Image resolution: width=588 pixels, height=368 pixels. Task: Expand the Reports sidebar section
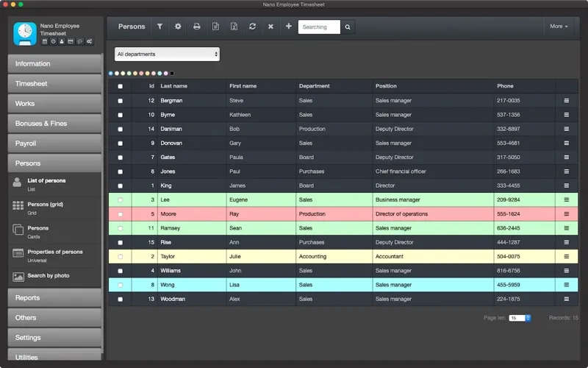54,298
